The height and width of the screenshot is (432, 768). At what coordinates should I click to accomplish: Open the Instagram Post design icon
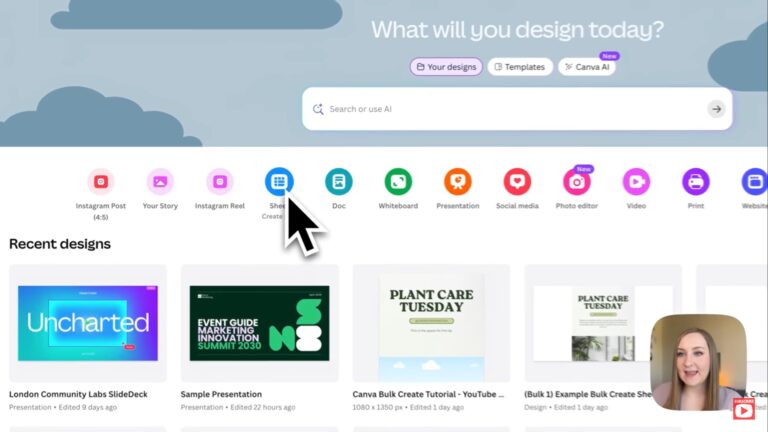[101, 182]
